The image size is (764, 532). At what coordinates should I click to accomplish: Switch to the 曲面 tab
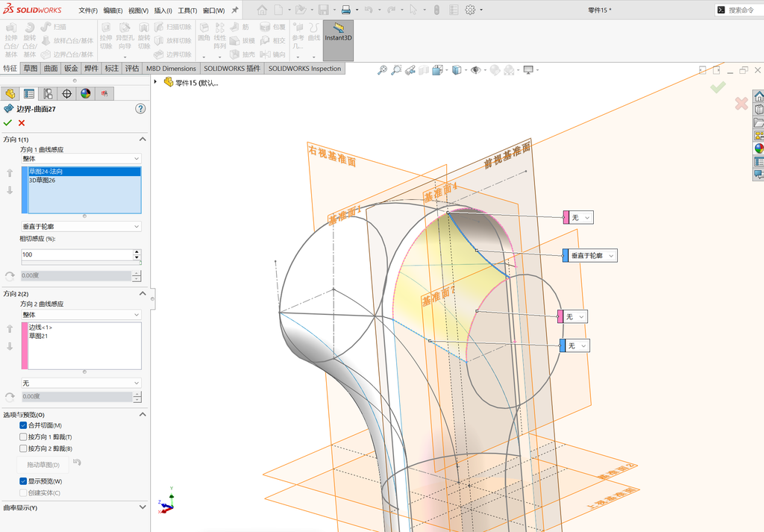pos(51,69)
